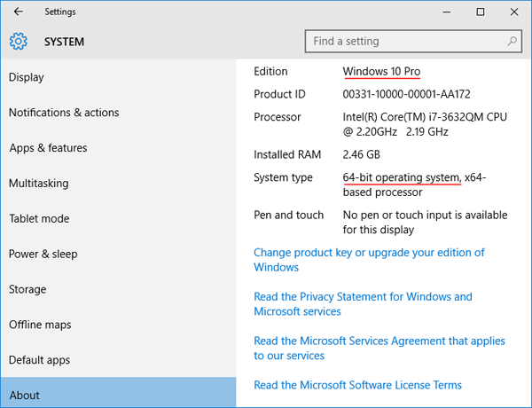Open Multitasking settings

pos(38,184)
